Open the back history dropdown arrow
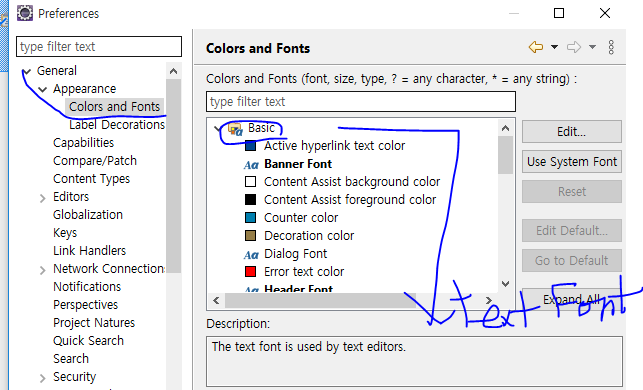Viewport: 643px width, 390px height. pos(554,47)
